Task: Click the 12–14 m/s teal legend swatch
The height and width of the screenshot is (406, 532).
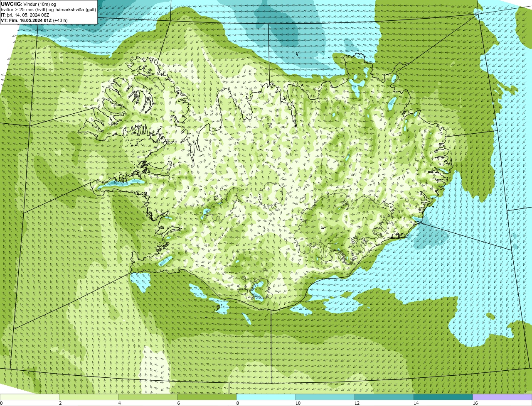Action: (x=384, y=397)
